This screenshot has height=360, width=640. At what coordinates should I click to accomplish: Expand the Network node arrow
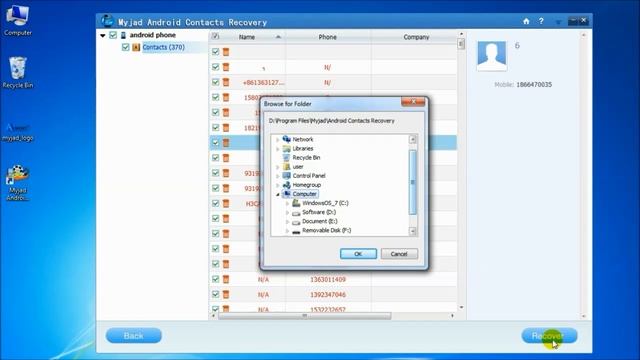point(278,140)
